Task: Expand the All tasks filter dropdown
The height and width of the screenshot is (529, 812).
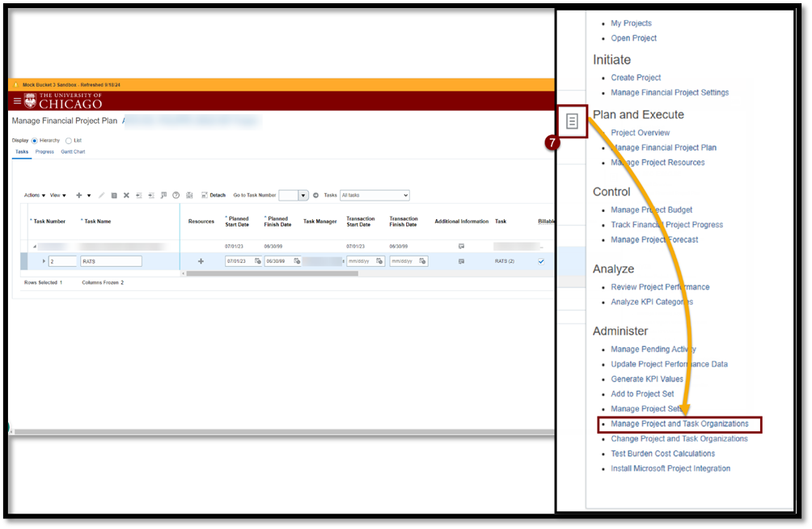Action: [x=374, y=195]
